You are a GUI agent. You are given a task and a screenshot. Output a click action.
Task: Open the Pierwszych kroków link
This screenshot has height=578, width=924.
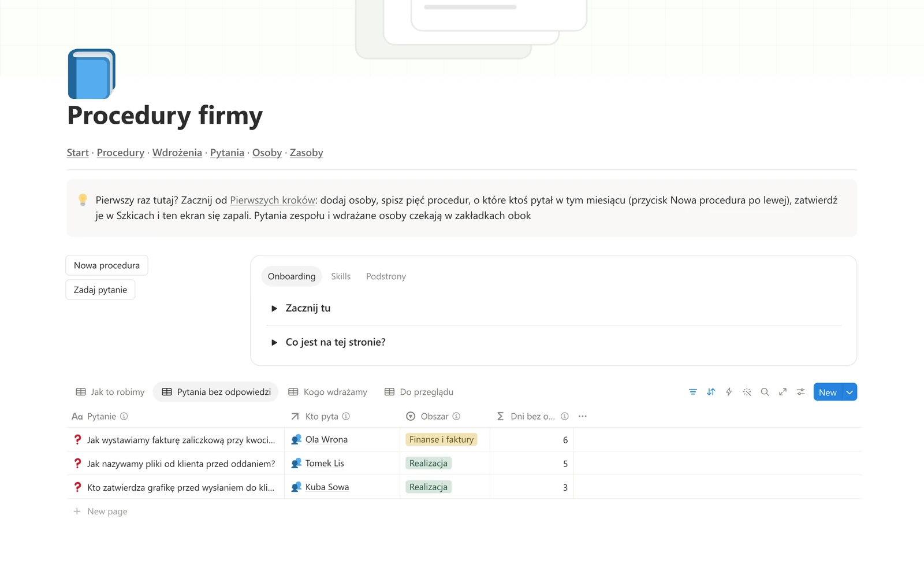[273, 200]
